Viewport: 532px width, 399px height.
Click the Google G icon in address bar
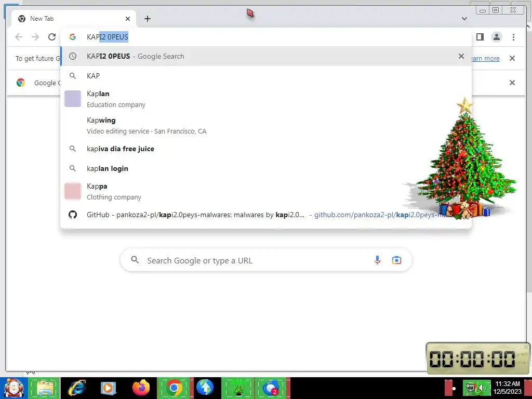(73, 37)
